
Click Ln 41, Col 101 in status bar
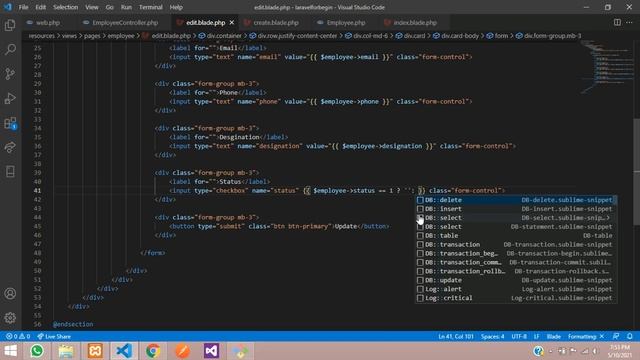pyautogui.click(x=456, y=336)
